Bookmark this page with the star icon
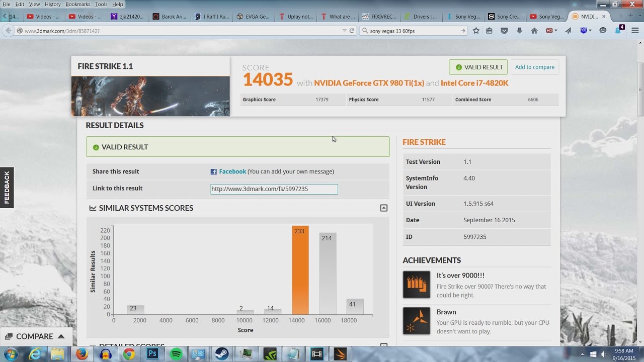This screenshot has height=362, width=644. tap(476, 31)
